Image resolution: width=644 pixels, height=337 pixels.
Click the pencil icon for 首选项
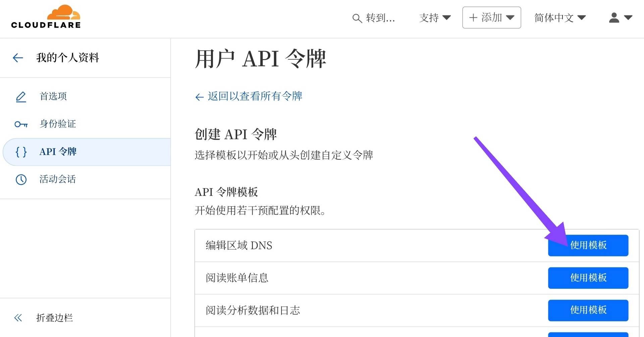21,97
